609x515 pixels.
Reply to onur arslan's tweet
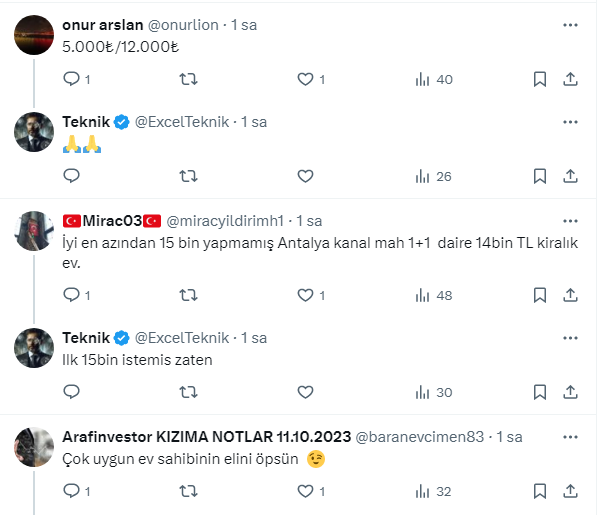[x=71, y=79]
